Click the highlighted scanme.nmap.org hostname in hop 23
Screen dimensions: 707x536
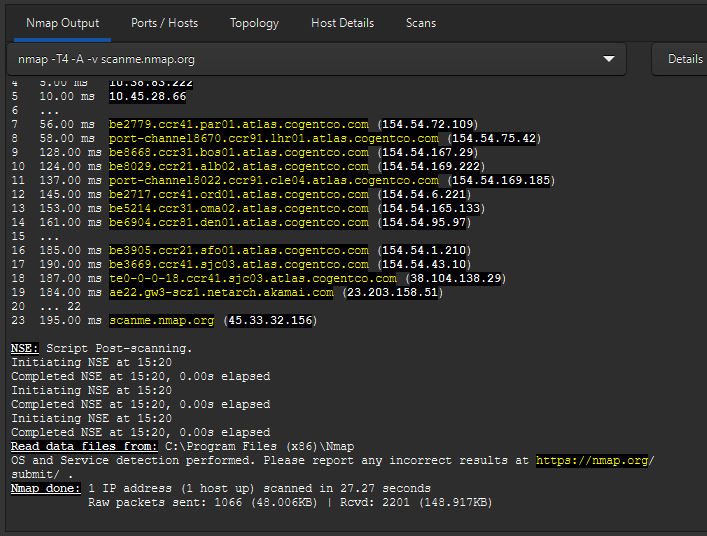point(161,320)
